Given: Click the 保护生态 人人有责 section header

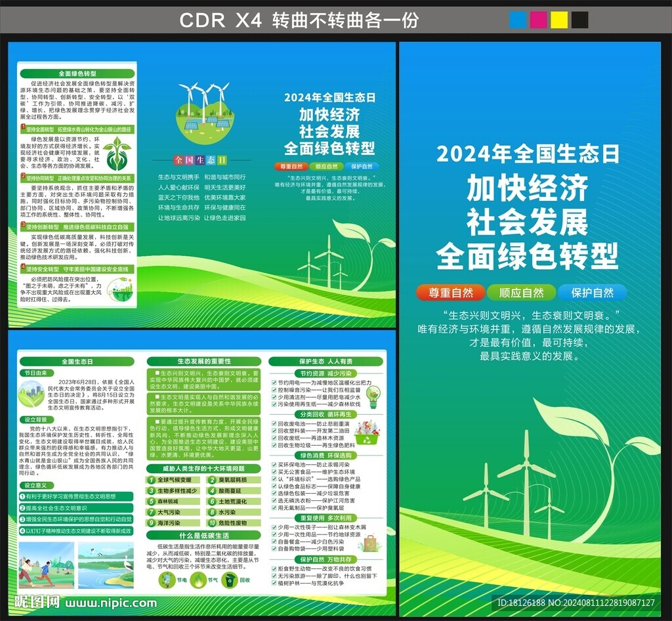Looking at the screenshot, I should coord(325,361).
